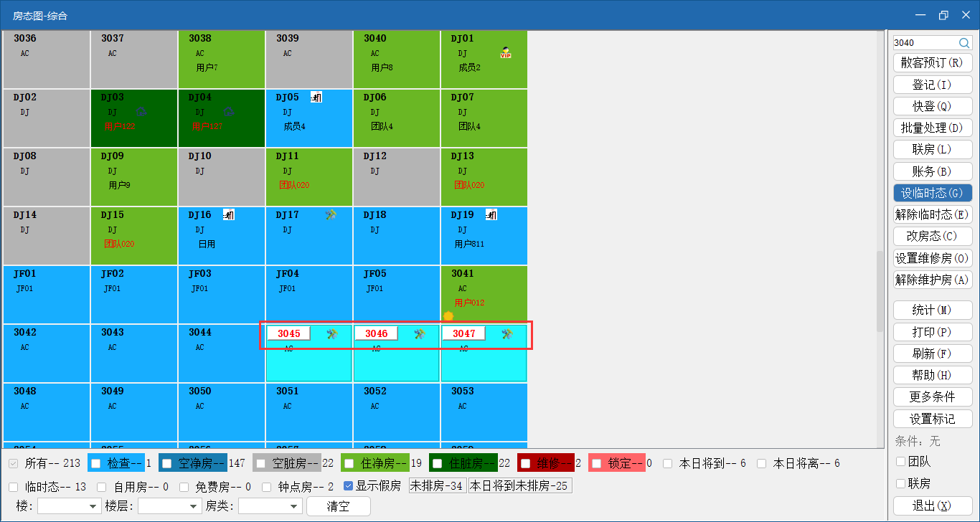Check the 住净房 filter checkbox
This screenshot has width=980, height=522.
tap(348, 464)
